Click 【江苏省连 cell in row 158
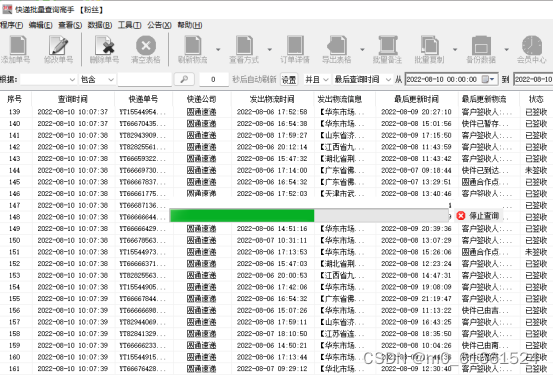The image size is (554, 376). click(x=342, y=334)
